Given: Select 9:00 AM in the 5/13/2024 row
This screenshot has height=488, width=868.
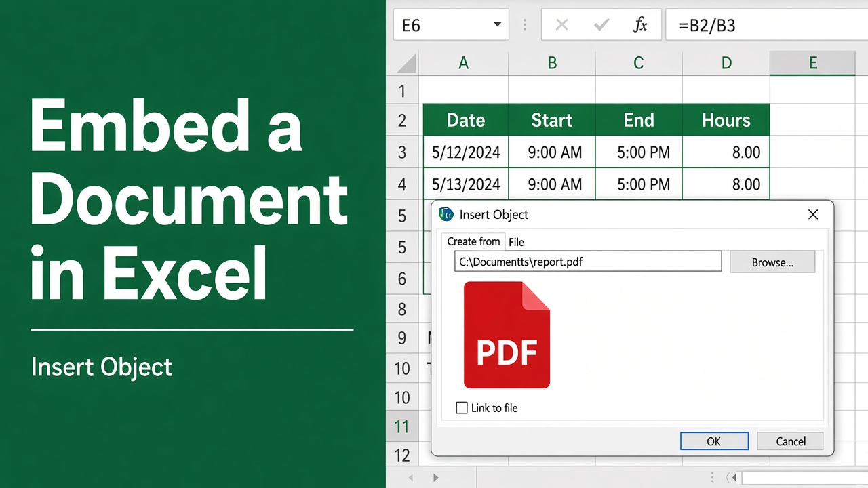Looking at the screenshot, I should (x=552, y=184).
